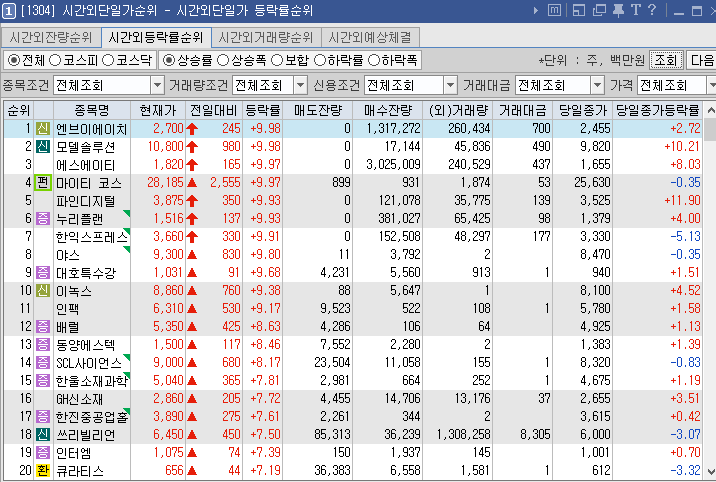Switch to 시간외등락률순위 tab
The image size is (716, 482).
(156, 37)
